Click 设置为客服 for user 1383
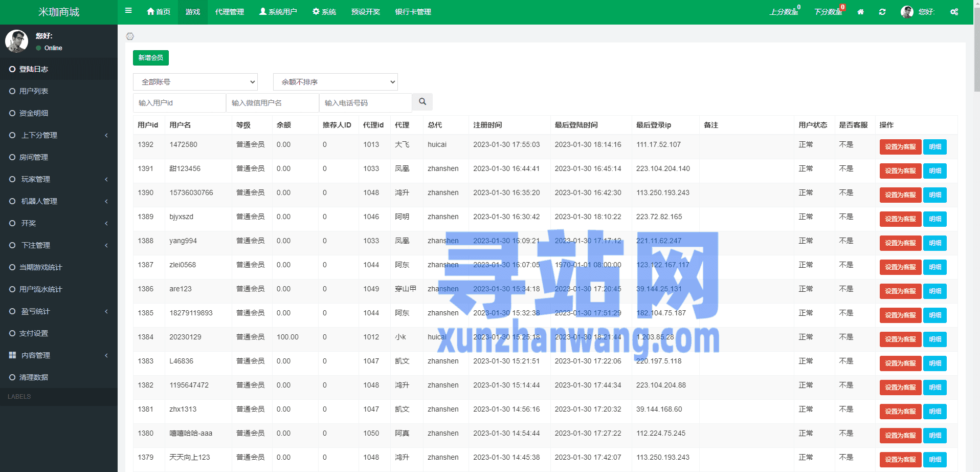Screen dimensions: 980x472 [x=900, y=363]
